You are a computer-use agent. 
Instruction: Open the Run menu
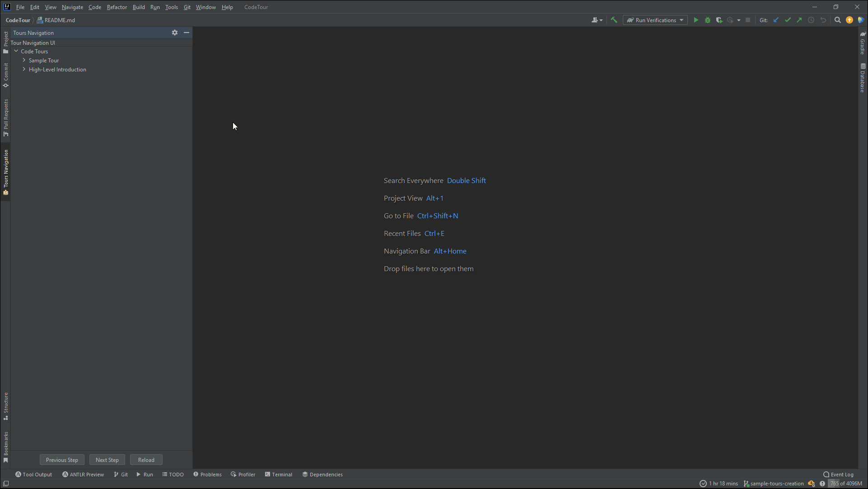click(x=155, y=7)
